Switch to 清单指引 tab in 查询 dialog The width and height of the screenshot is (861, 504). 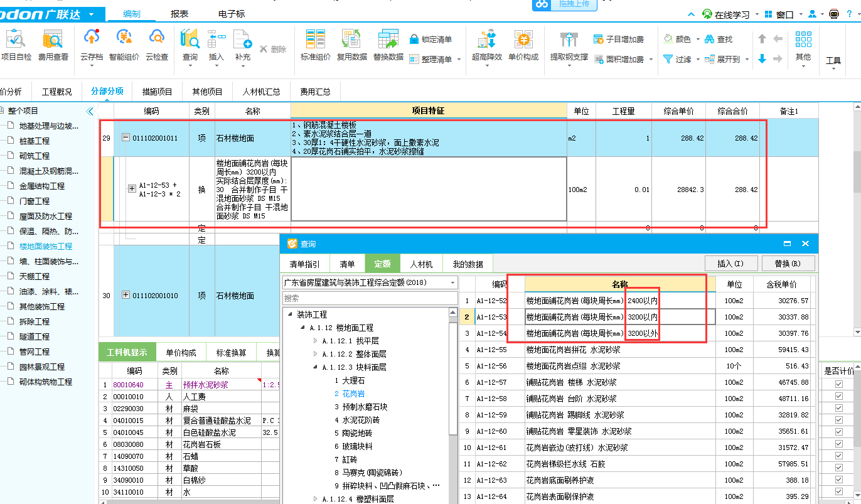pos(304,264)
